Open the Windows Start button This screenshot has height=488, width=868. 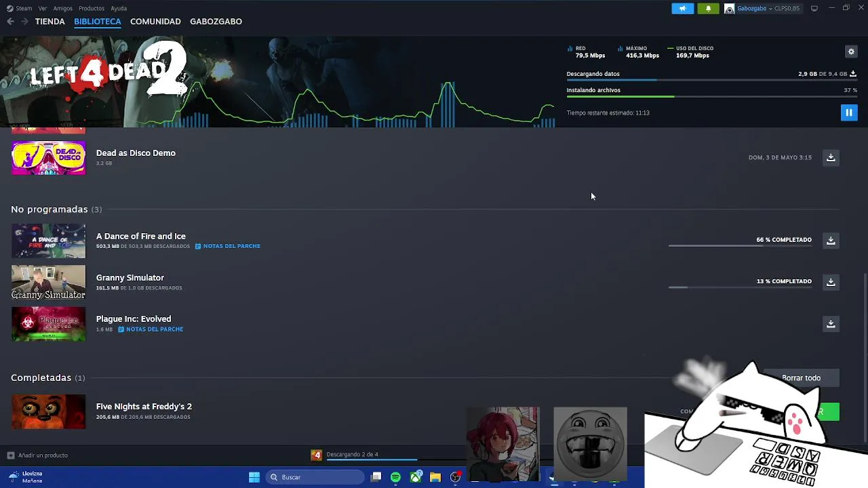tap(254, 477)
